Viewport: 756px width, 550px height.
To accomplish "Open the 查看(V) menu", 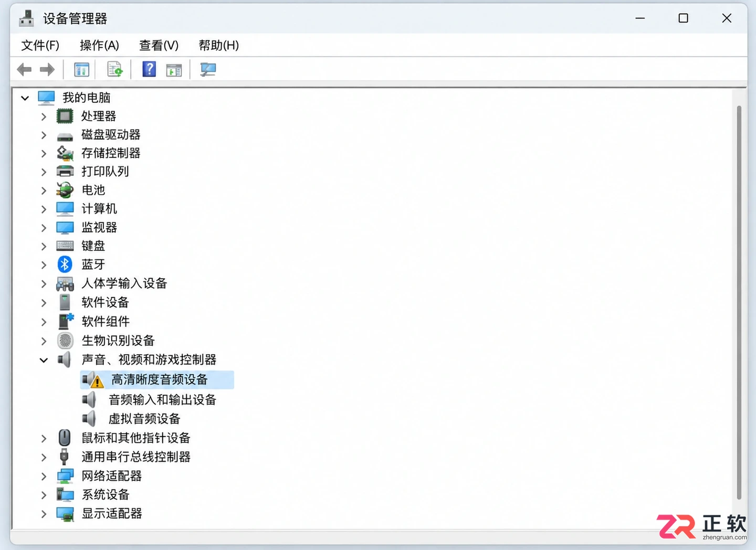I will 159,46.
